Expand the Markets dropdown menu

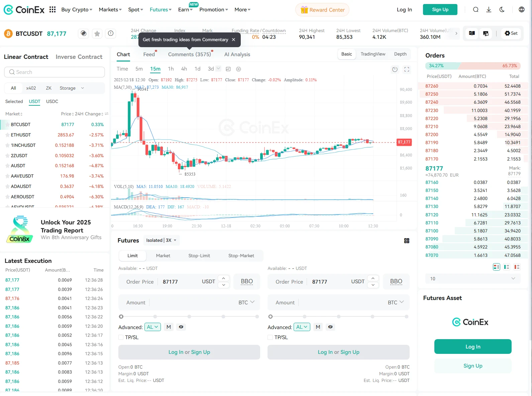[110, 9]
